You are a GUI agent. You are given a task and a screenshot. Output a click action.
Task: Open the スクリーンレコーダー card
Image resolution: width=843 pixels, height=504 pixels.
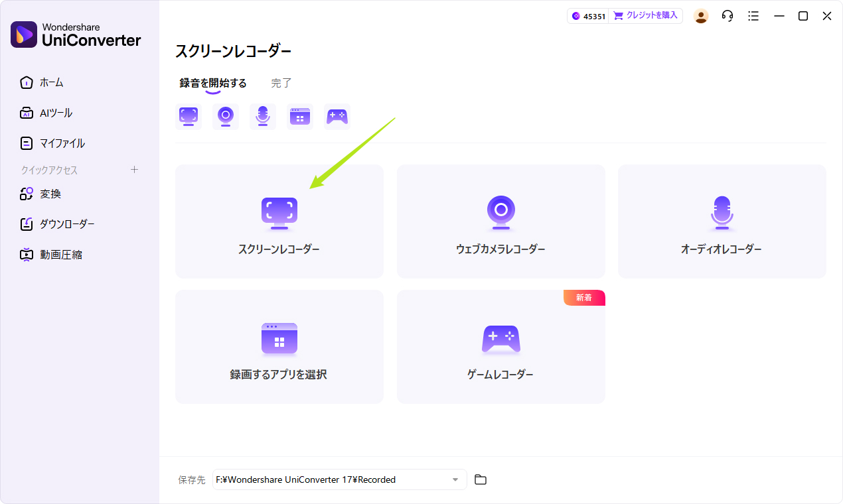pyautogui.click(x=279, y=221)
